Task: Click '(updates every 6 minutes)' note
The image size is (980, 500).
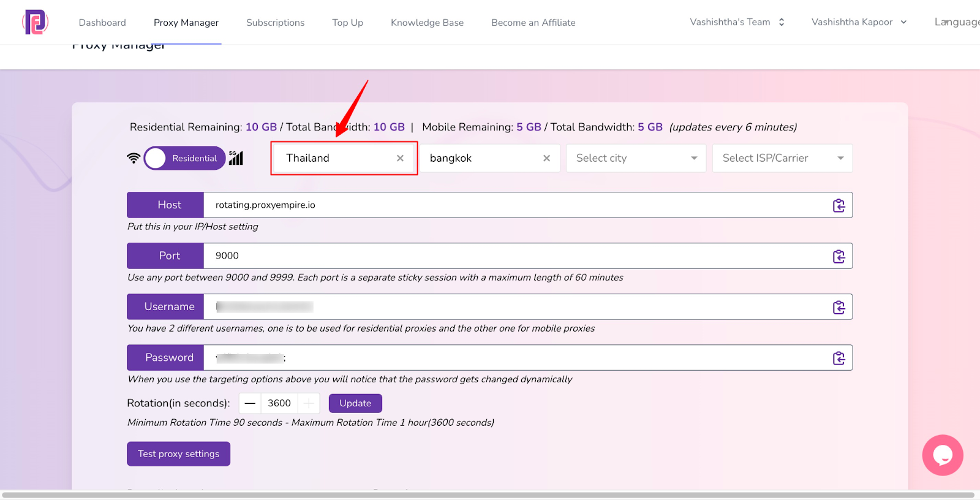Action: (x=733, y=127)
